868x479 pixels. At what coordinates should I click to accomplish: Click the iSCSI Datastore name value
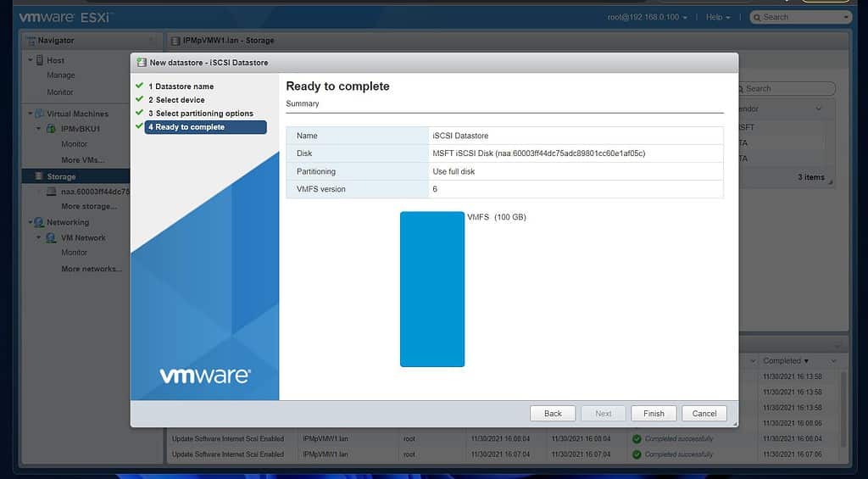(460, 136)
